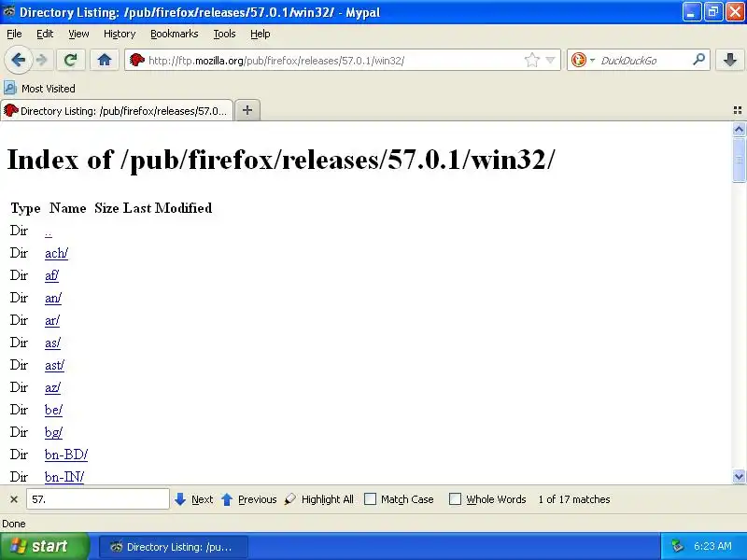The height and width of the screenshot is (560, 747).
Task: Open the Most Visited bookmarks folder
Action: point(39,89)
